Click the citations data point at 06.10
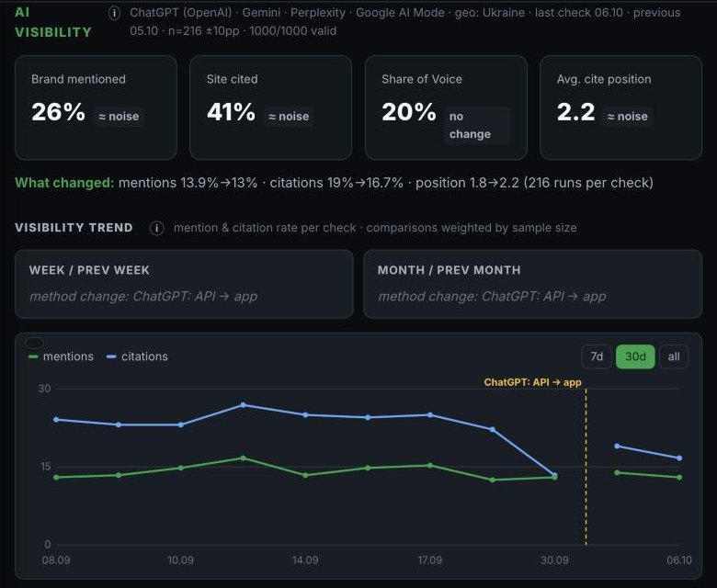This screenshot has height=588, width=717. click(679, 458)
